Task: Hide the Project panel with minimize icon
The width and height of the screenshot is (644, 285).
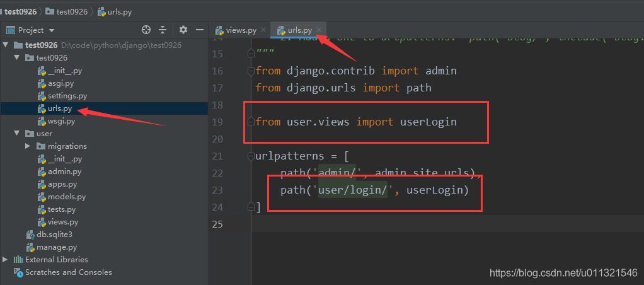Action: coord(200,30)
